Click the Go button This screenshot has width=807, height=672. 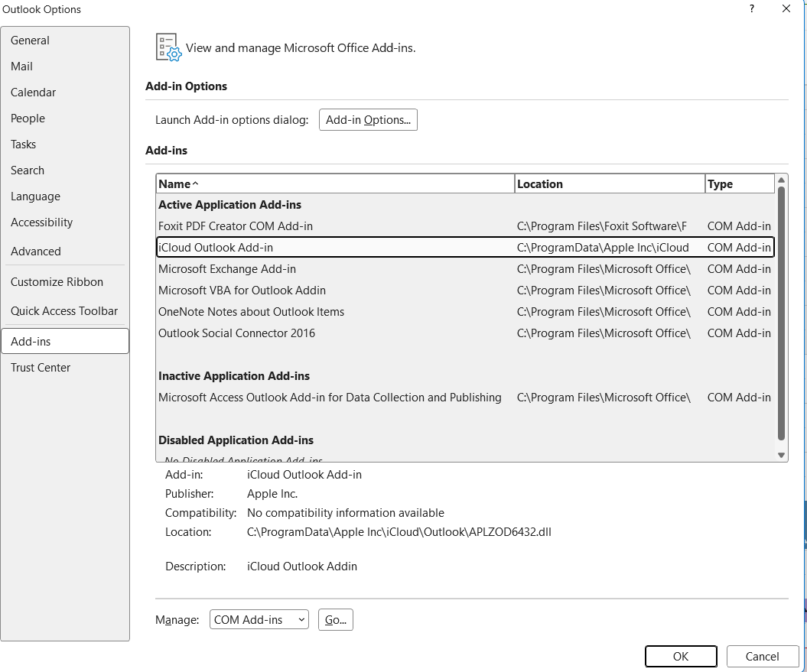coord(336,619)
